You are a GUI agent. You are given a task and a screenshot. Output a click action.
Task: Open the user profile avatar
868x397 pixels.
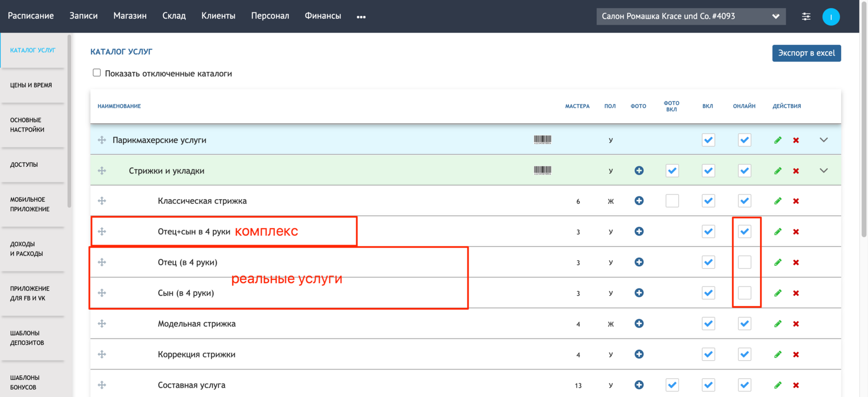(x=831, y=17)
